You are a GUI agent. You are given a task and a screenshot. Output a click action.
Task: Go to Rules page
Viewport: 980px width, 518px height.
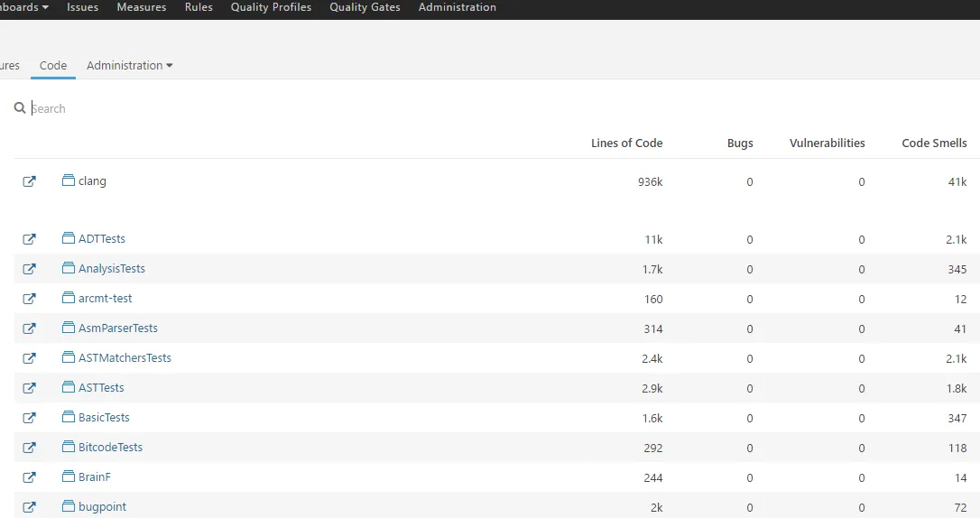[199, 7]
